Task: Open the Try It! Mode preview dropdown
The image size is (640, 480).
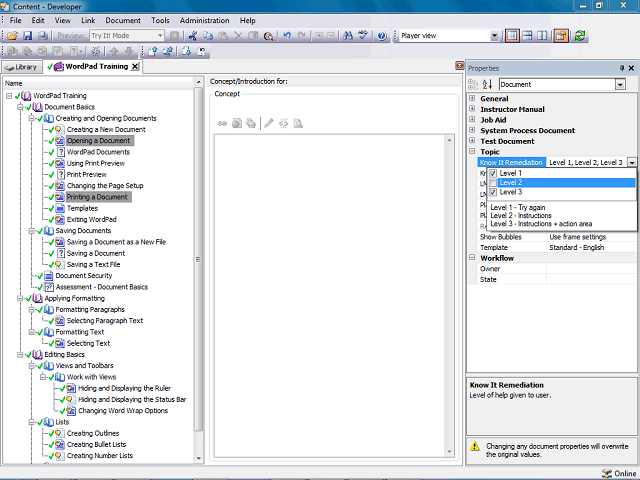Action: 160,36
